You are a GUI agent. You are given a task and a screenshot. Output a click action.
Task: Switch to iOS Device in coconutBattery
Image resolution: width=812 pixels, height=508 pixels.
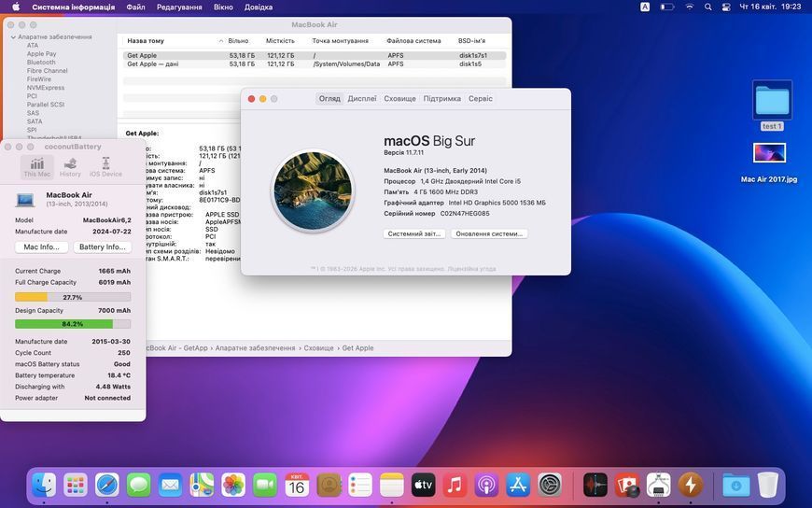pos(105,167)
